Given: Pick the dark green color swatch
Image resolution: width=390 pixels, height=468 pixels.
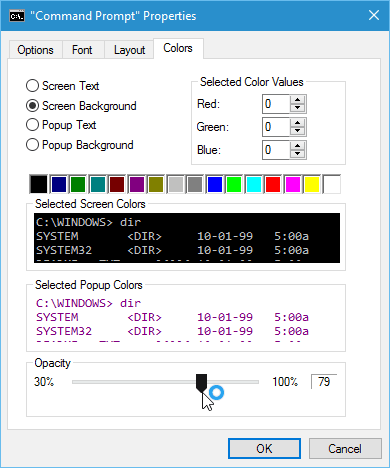Looking at the screenshot, I should point(78,184).
